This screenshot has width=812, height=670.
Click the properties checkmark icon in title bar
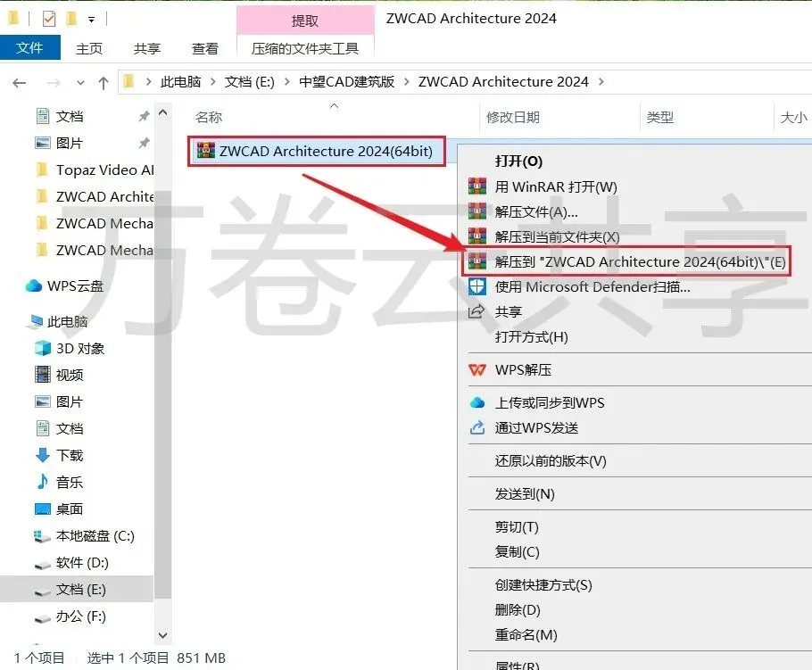(x=49, y=19)
